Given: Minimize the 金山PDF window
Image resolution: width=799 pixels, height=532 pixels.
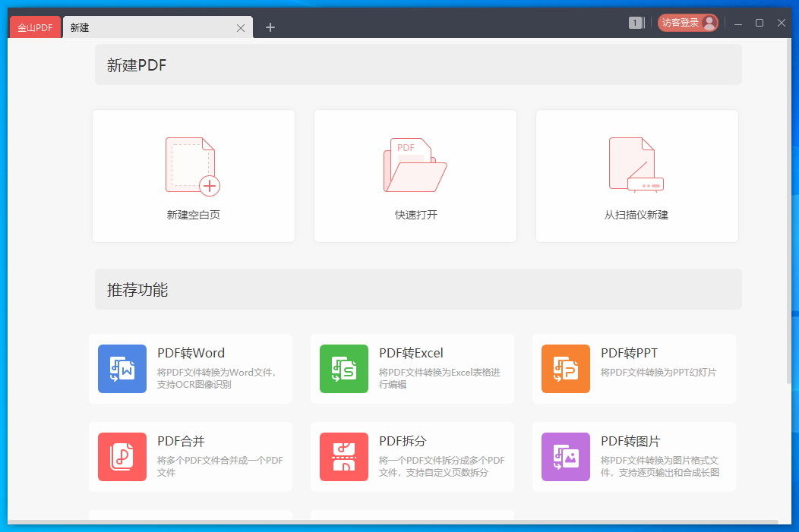Looking at the screenshot, I should (737, 23).
